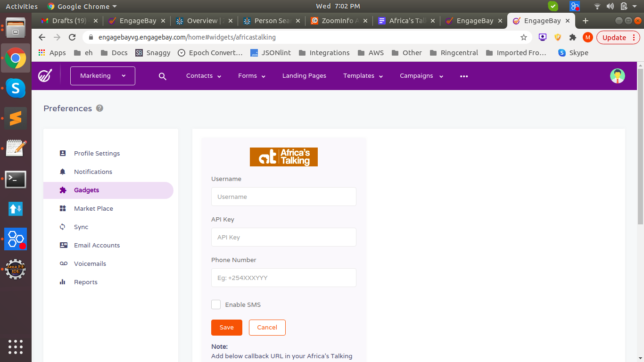
Task: Click the API Key input field
Action: pos(284,237)
